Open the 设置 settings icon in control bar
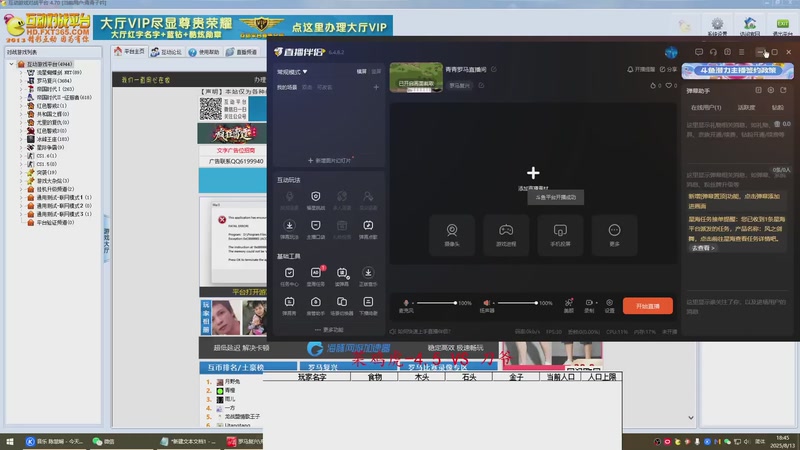 pos(609,305)
